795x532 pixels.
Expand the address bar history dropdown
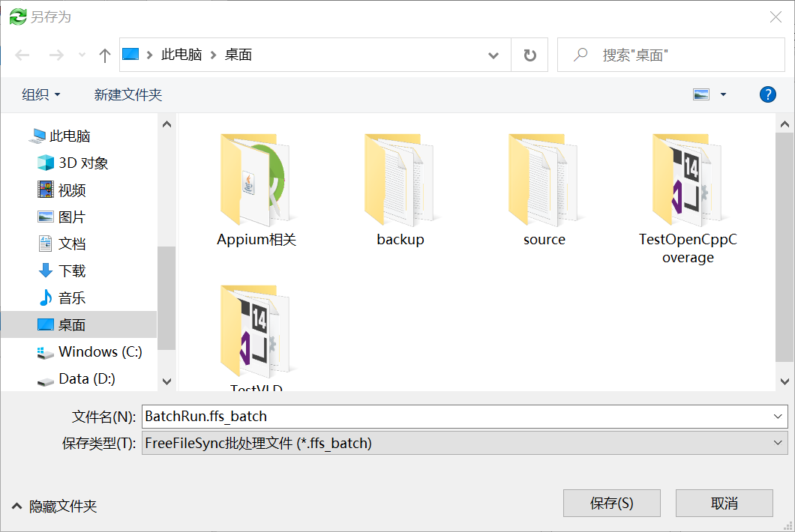click(493, 55)
